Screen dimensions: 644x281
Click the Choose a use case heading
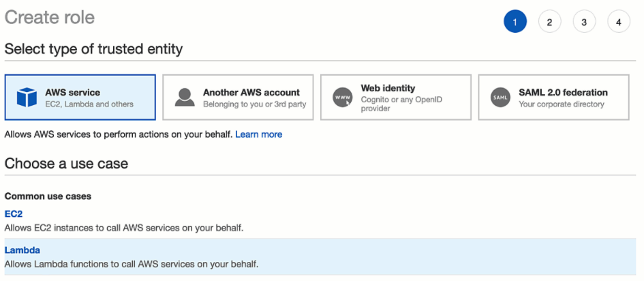click(x=66, y=164)
